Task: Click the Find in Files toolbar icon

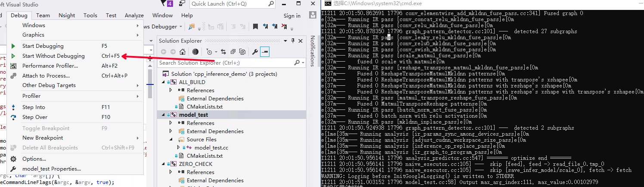Action: tap(192, 27)
